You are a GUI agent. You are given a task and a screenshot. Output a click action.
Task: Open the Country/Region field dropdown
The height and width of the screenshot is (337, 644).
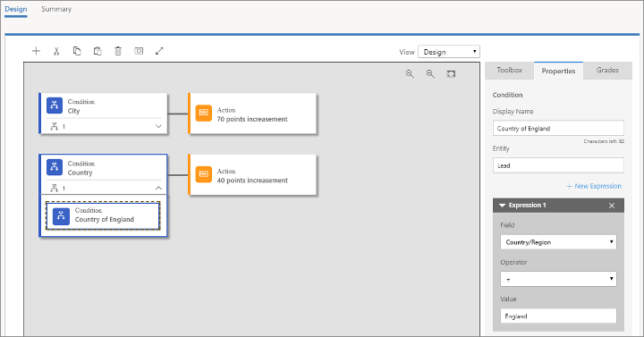[x=558, y=242]
